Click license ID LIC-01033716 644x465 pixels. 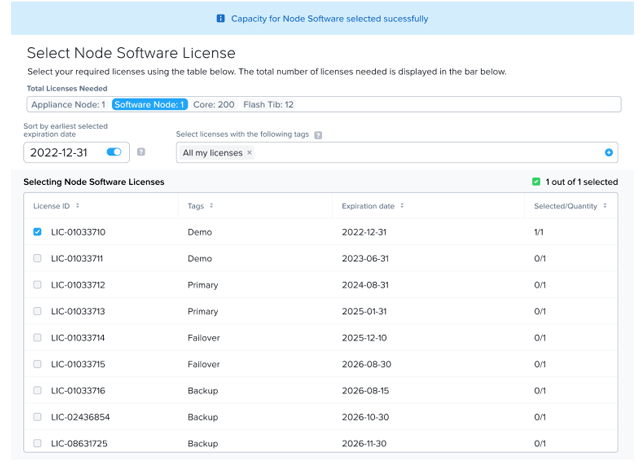[78, 391]
